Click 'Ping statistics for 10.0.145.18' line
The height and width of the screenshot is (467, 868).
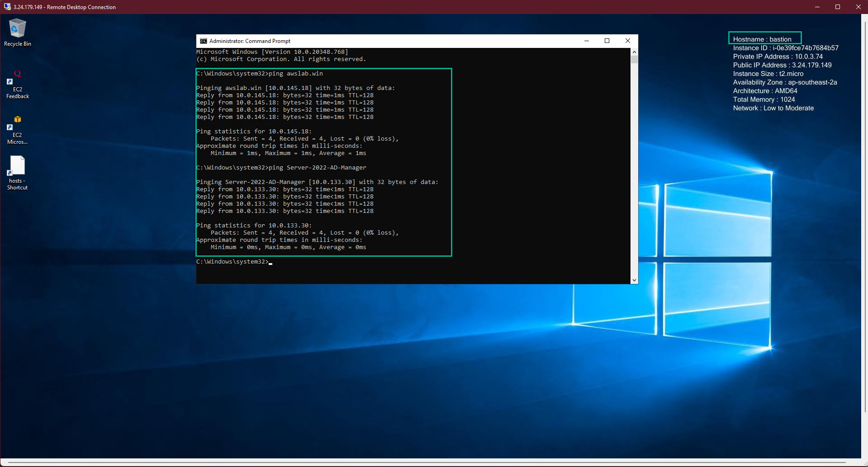click(x=254, y=131)
